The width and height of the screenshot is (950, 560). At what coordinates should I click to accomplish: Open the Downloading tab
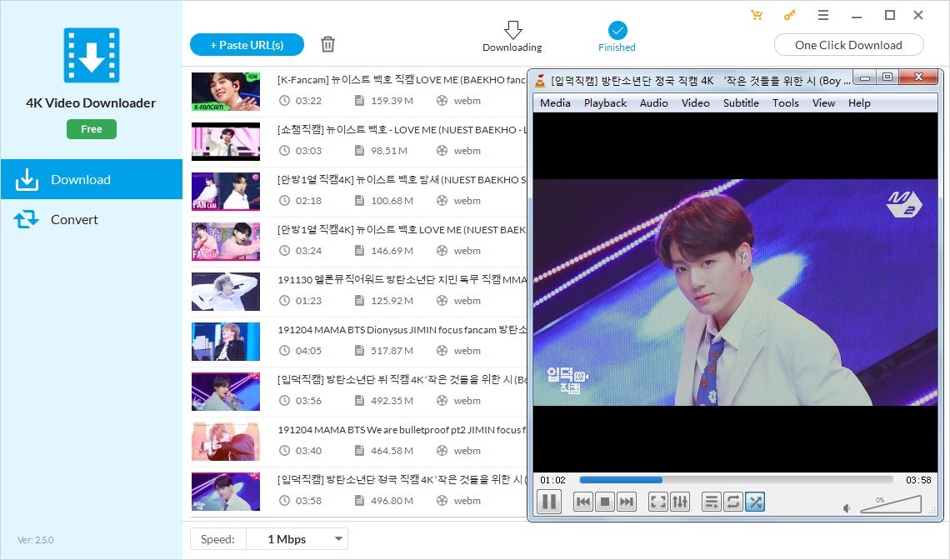[512, 37]
